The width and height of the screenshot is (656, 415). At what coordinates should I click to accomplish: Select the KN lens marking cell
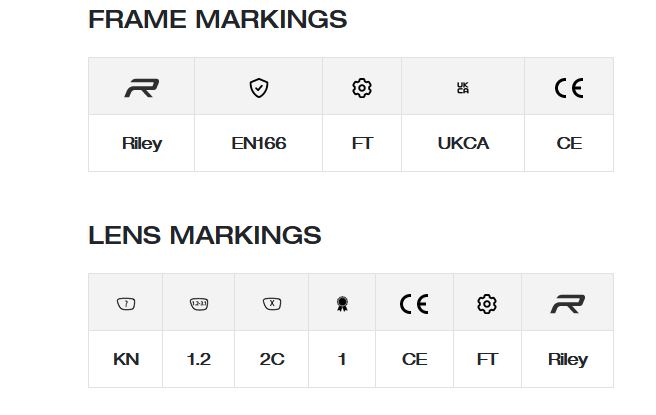pyautogui.click(x=126, y=359)
